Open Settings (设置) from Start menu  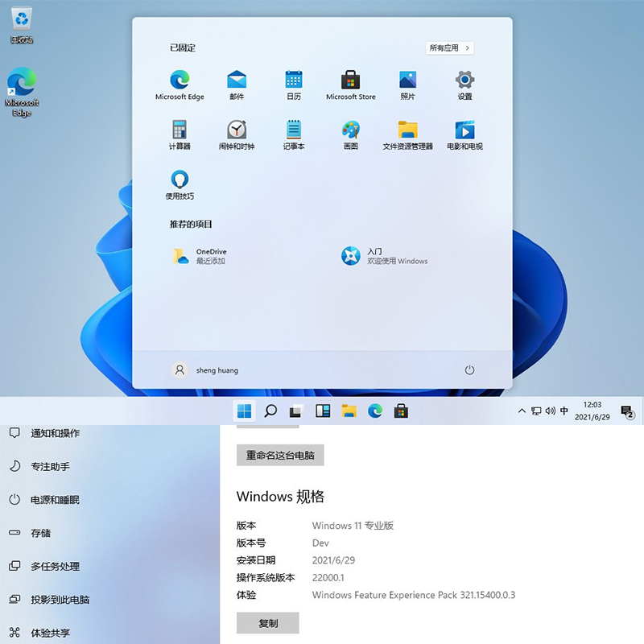(464, 85)
